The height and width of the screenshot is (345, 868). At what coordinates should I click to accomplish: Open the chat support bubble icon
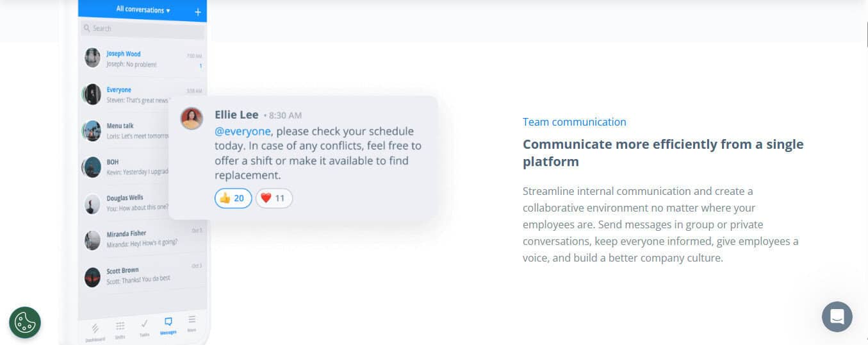click(x=837, y=317)
